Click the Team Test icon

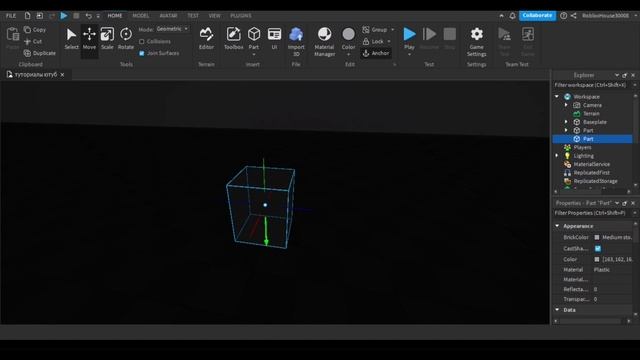504,34
